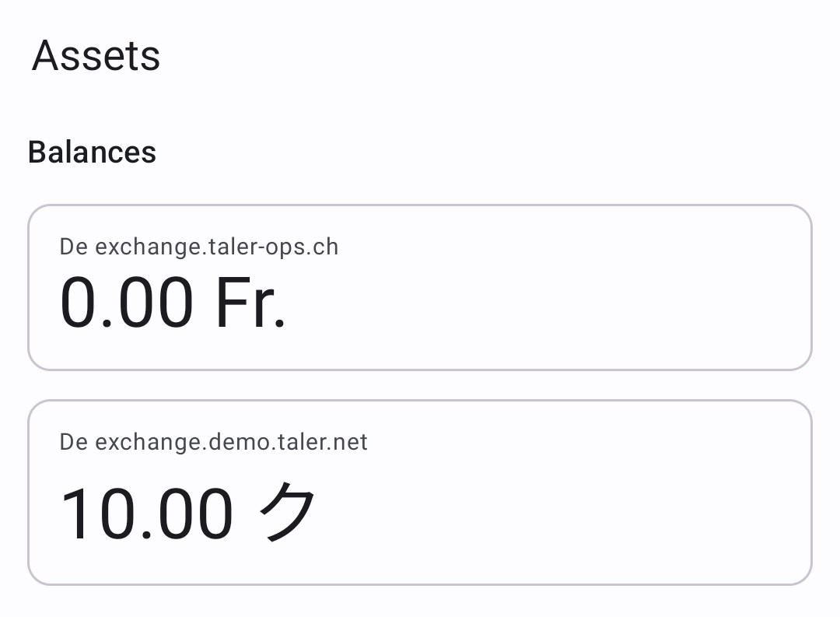Select the 0.00 Fr. amount
Viewport: 840px width, 617px height.
pos(173,301)
